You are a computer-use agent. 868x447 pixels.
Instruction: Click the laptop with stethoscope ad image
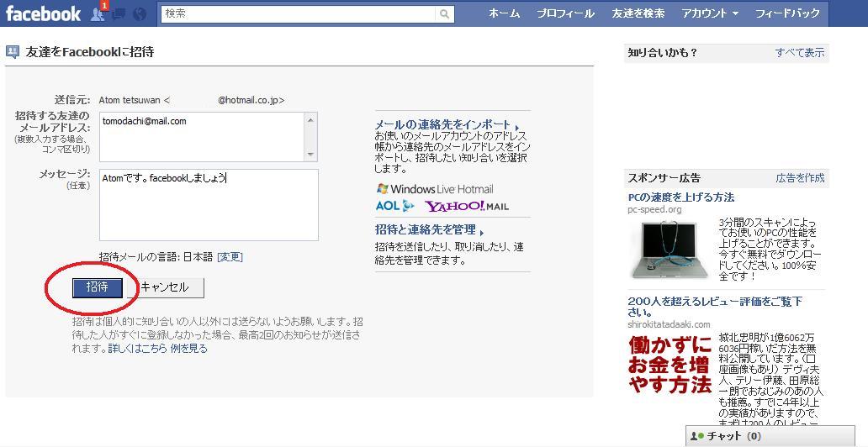coord(670,250)
